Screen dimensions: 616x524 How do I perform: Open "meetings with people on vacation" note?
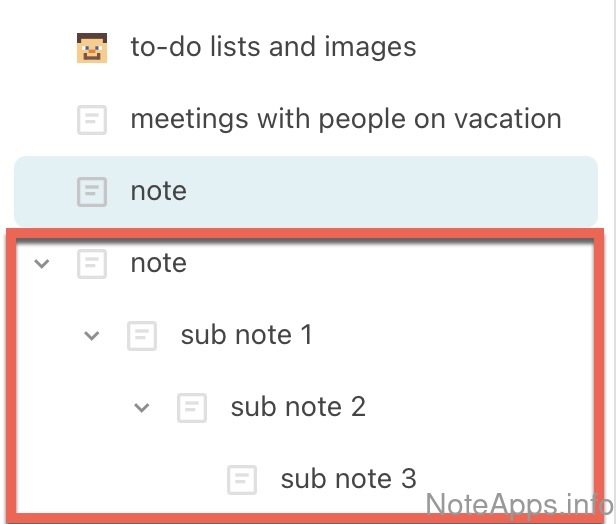[x=345, y=119]
